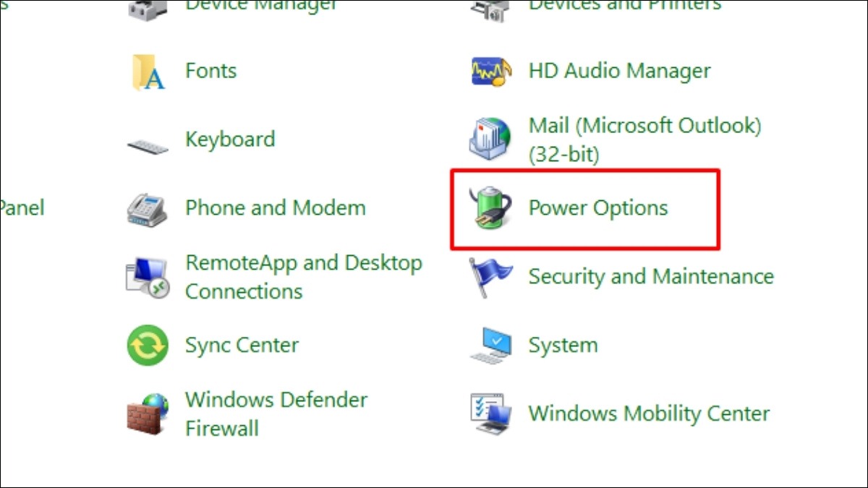Image resolution: width=868 pixels, height=488 pixels.
Task: Open the Device Manager link
Action: click(261, 6)
